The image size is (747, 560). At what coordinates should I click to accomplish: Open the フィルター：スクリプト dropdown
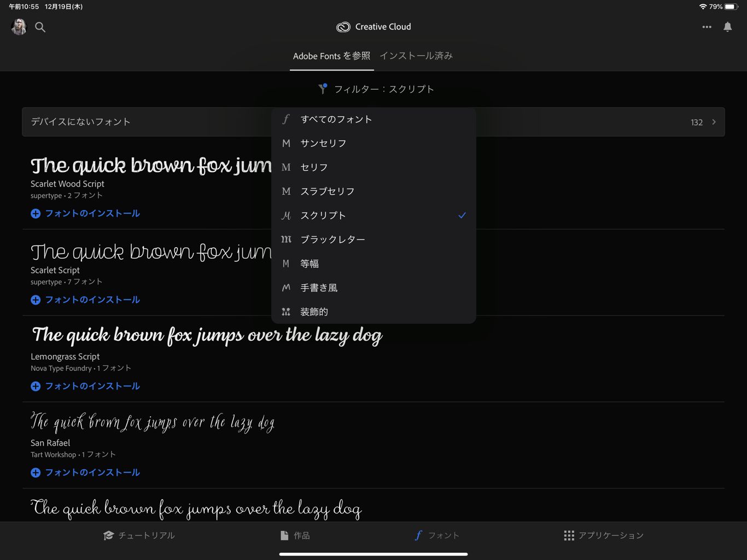click(376, 89)
